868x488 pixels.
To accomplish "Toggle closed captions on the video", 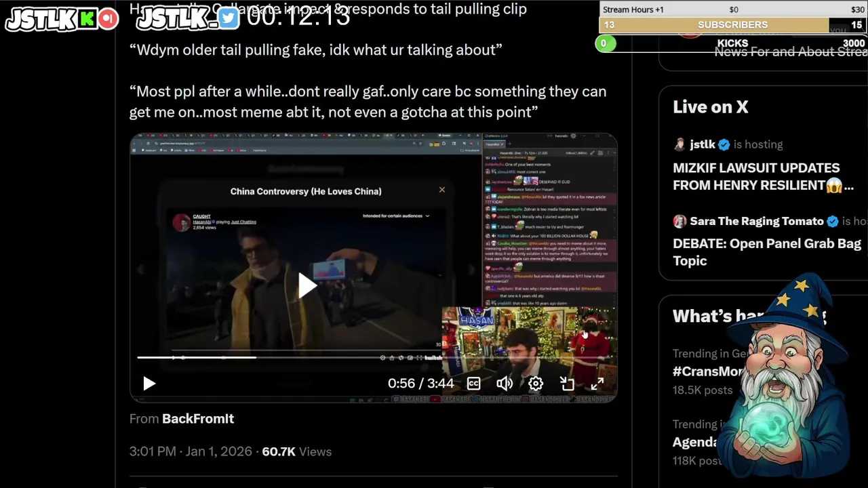I will tap(473, 384).
